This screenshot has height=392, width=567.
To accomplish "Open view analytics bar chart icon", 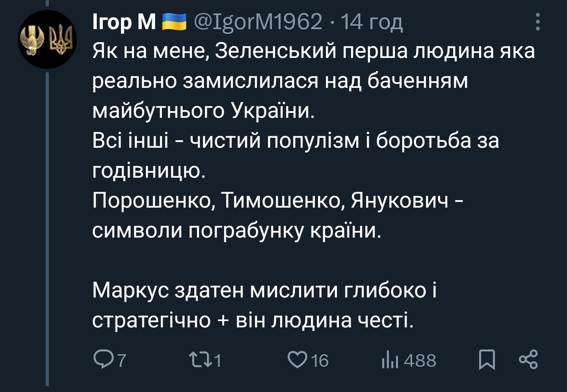I will point(390,360).
